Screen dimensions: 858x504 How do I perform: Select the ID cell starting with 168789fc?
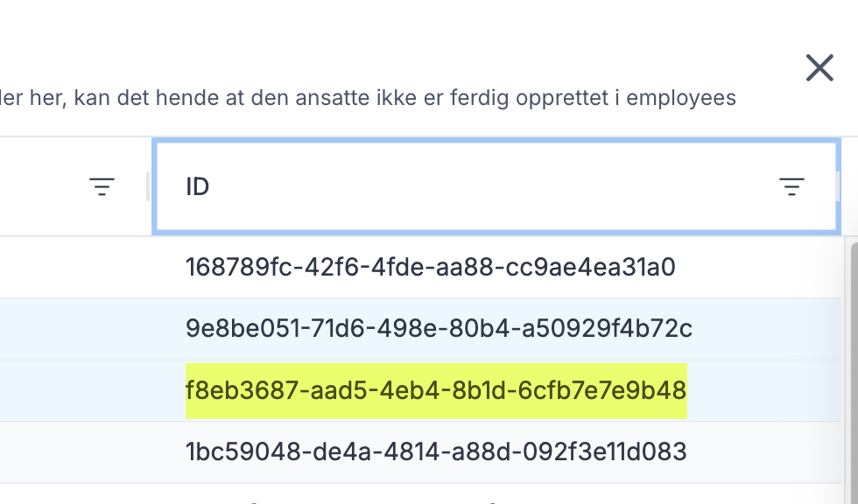[431, 267]
